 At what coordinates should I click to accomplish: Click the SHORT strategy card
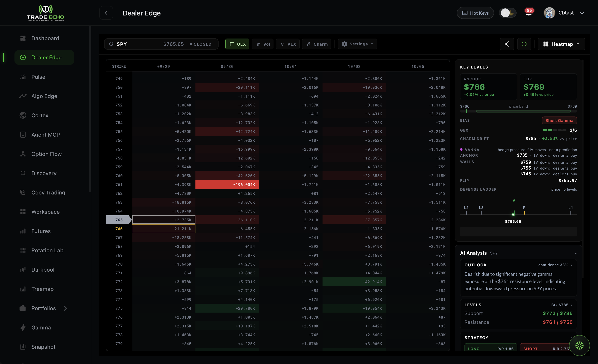546,347
